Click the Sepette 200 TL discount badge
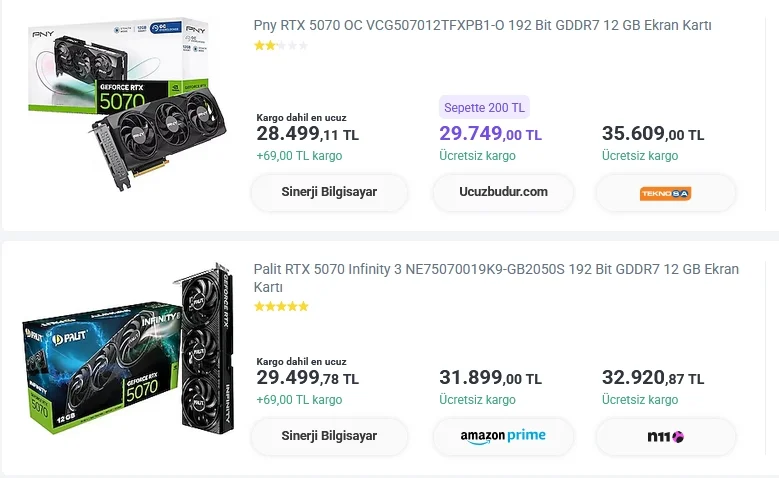Viewport: 779px width, 478px height. (x=484, y=107)
